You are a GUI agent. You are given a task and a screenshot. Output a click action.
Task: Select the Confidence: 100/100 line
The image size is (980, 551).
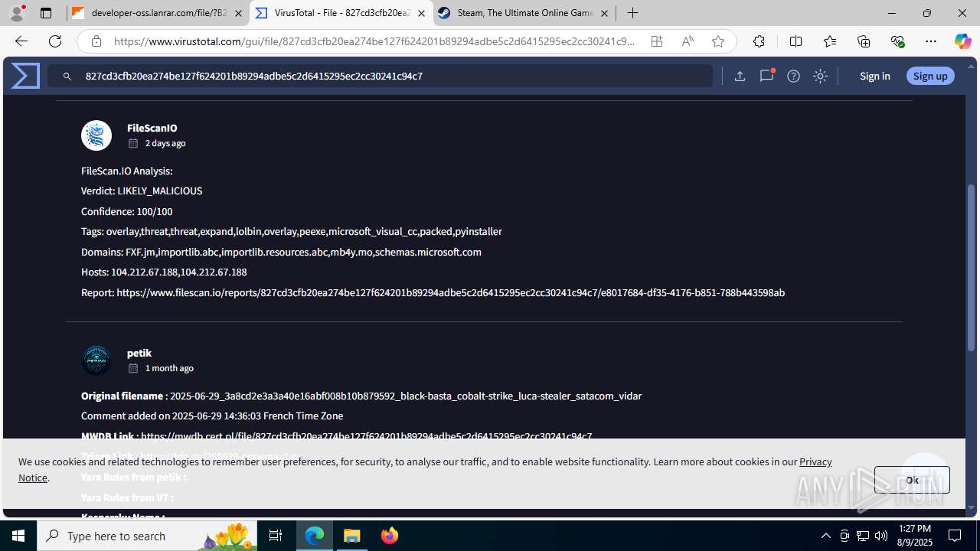(127, 211)
